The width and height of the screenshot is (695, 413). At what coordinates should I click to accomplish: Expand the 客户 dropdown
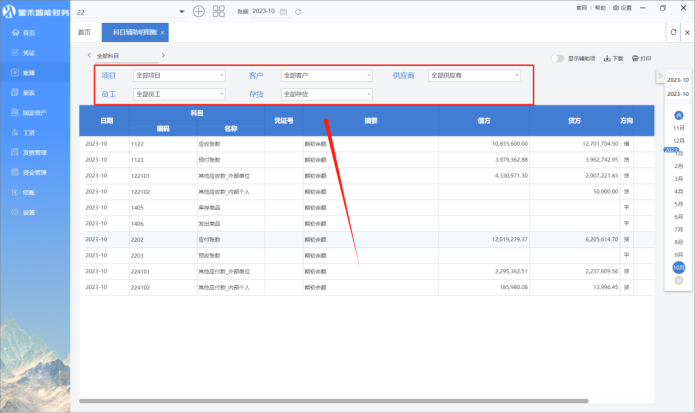(x=326, y=75)
